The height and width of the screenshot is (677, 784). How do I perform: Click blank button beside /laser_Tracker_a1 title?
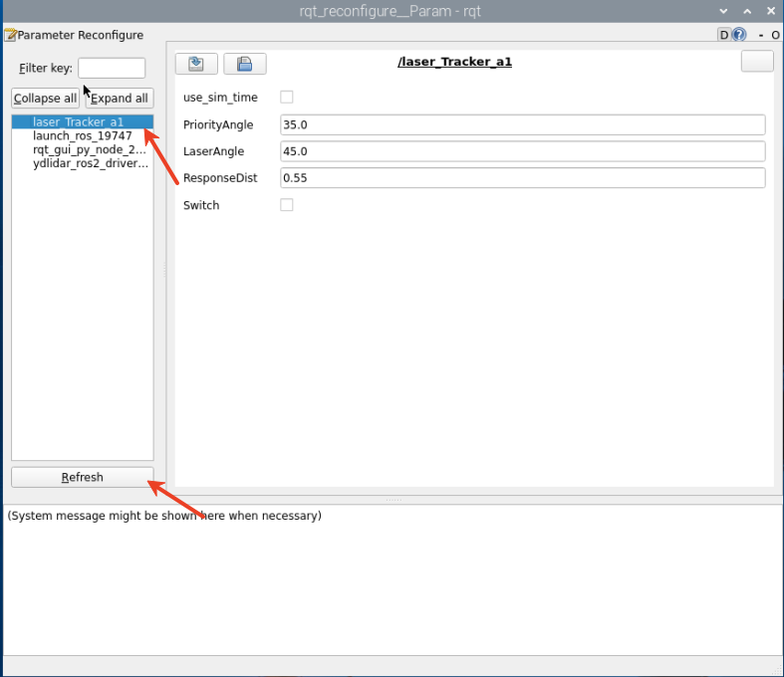tap(757, 62)
